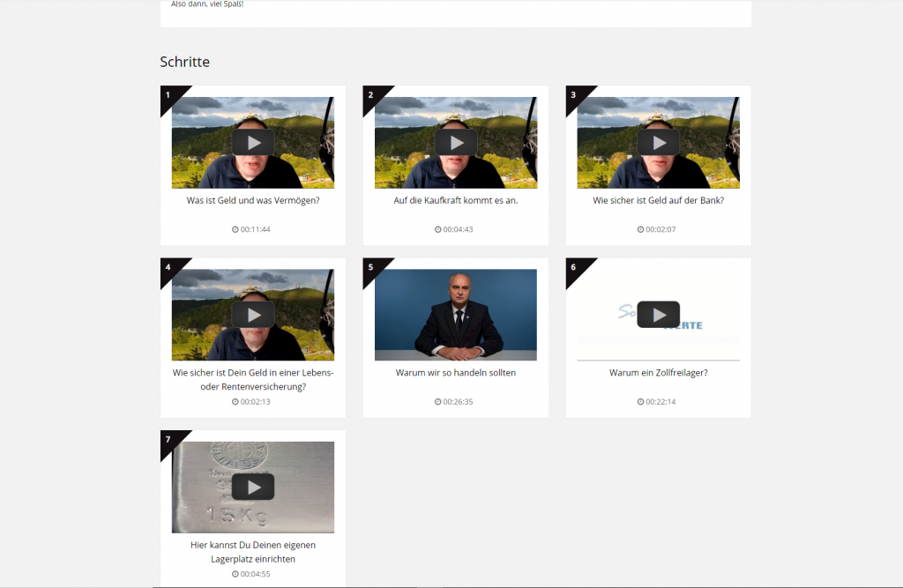
Task: Play video 'Was ist Geld und was Vermögen?'
Action: click(x=253, y=143)
